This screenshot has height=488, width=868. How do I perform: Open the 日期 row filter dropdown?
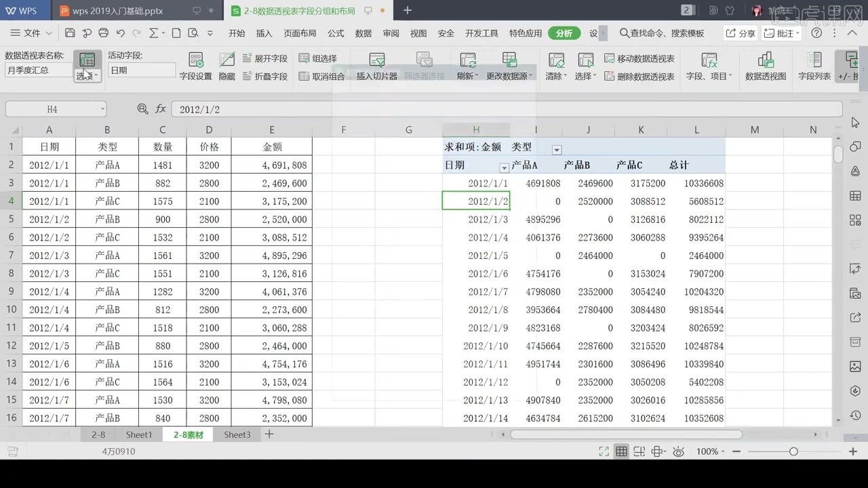click(x=504, y=167)
